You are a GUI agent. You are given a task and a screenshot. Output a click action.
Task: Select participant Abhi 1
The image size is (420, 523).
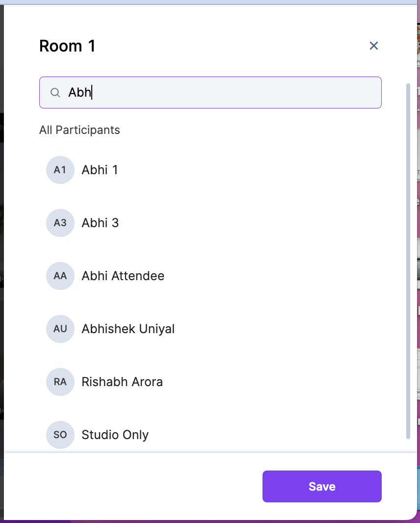100,170
